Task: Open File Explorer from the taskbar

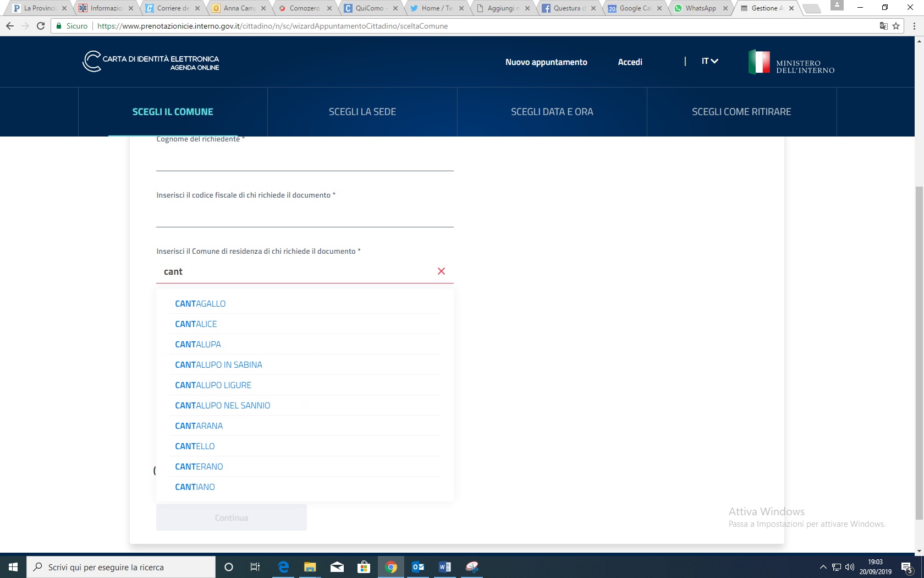Action: pos(310,567)
